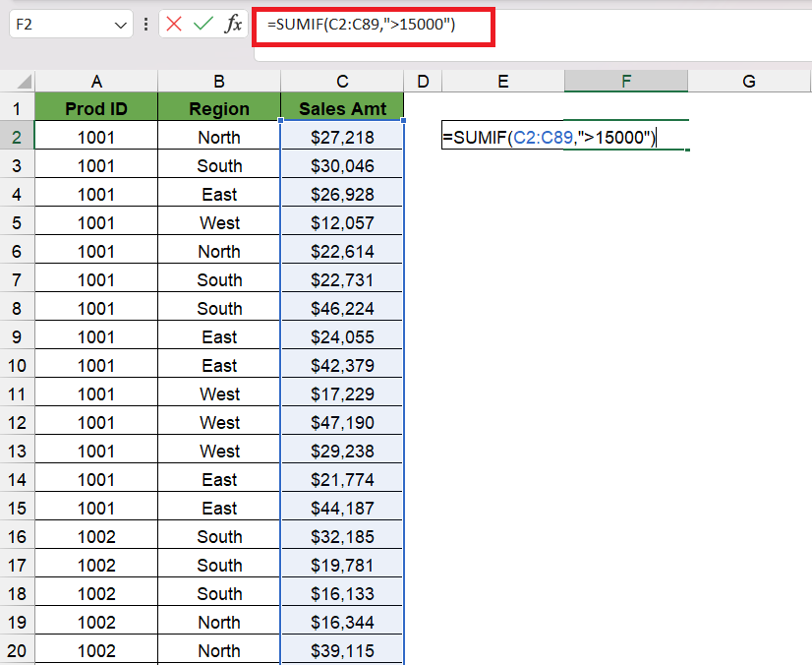
Task: Select column C header
Action: [x=342, y=82]
